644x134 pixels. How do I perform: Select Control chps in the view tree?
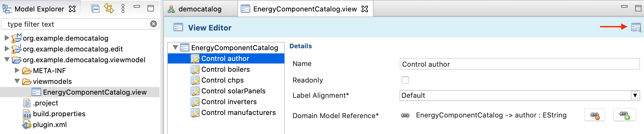click(x=223, y=80)
